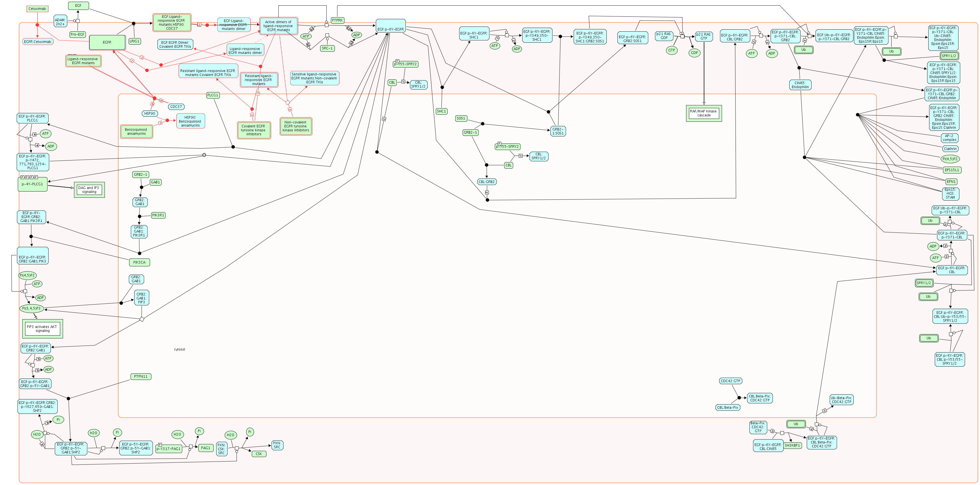
Task: Click the SH3KBP1 node
Action: point(792,445)
